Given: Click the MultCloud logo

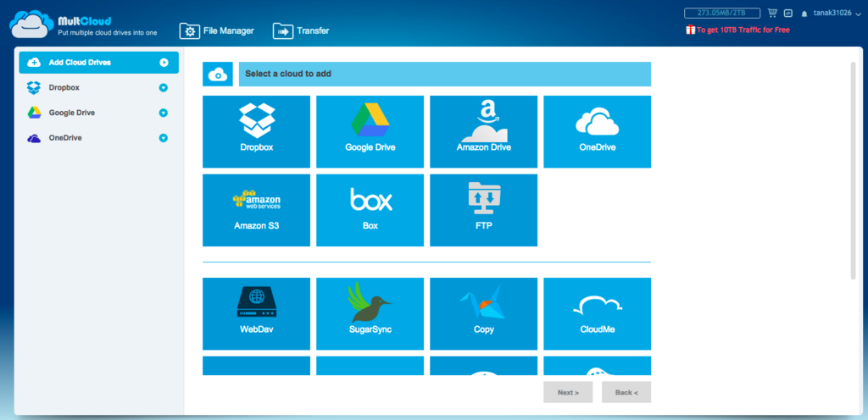Looking at the screenshot, I should pyautogui.click(x=84, y=25).
